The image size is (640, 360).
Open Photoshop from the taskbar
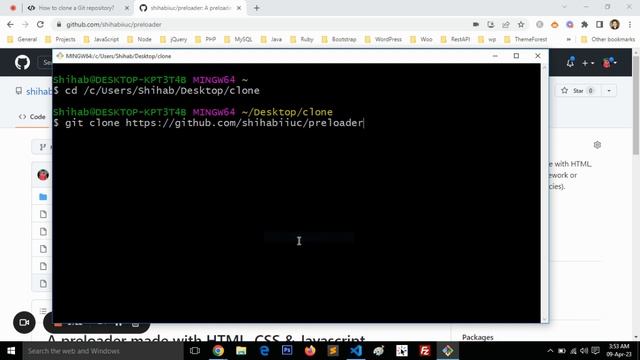click(287, 351)
